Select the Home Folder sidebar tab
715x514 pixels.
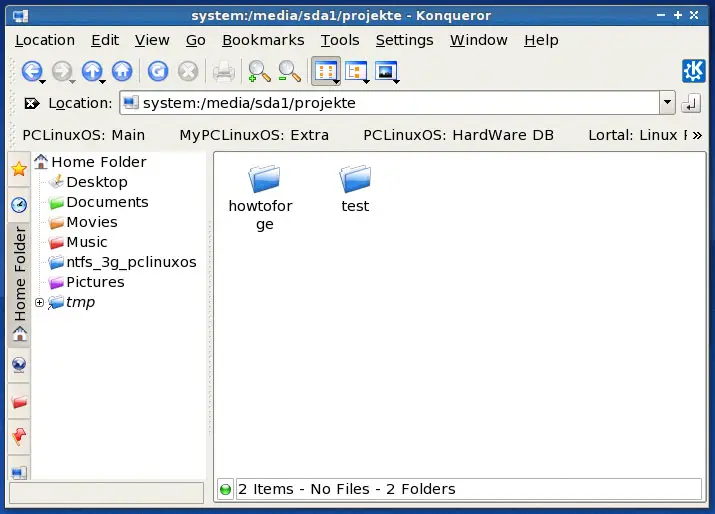19,285
